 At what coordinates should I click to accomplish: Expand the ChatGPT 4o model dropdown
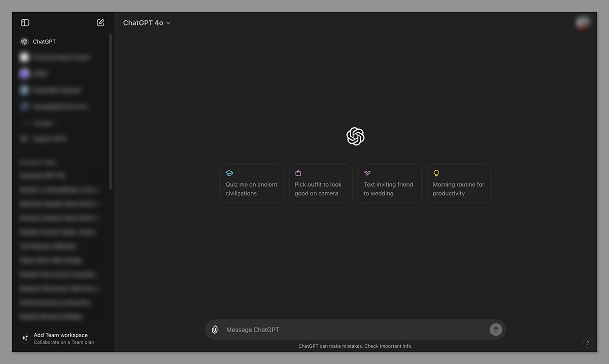(147, 23)
